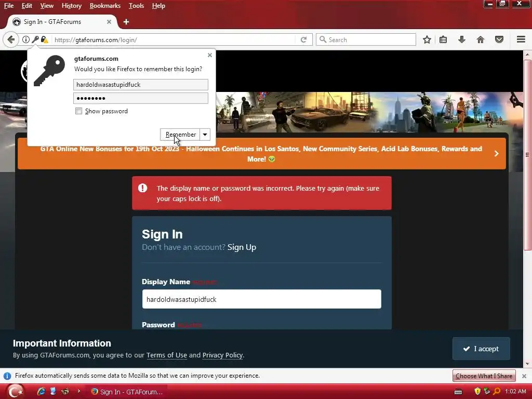Open the Downloads arrow icon
532x399 pixels.
[x=462, y=39]
